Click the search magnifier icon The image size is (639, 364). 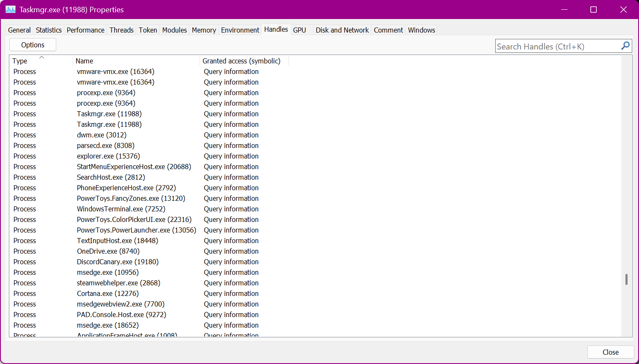point(625,45)
